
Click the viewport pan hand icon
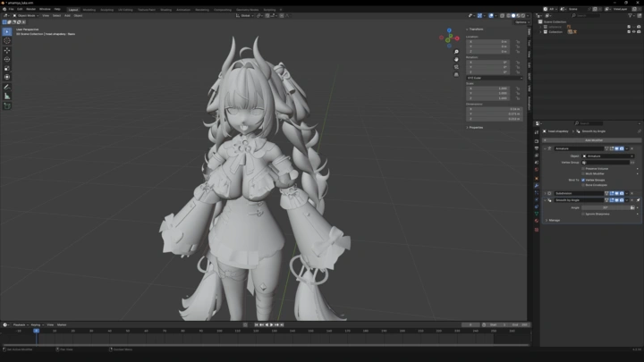pyautogui.click(x=456, y=59)
